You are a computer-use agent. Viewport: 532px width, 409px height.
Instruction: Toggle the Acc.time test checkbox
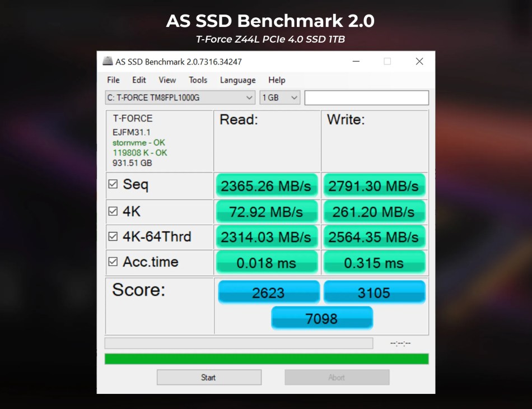click(x=113, y=262)
